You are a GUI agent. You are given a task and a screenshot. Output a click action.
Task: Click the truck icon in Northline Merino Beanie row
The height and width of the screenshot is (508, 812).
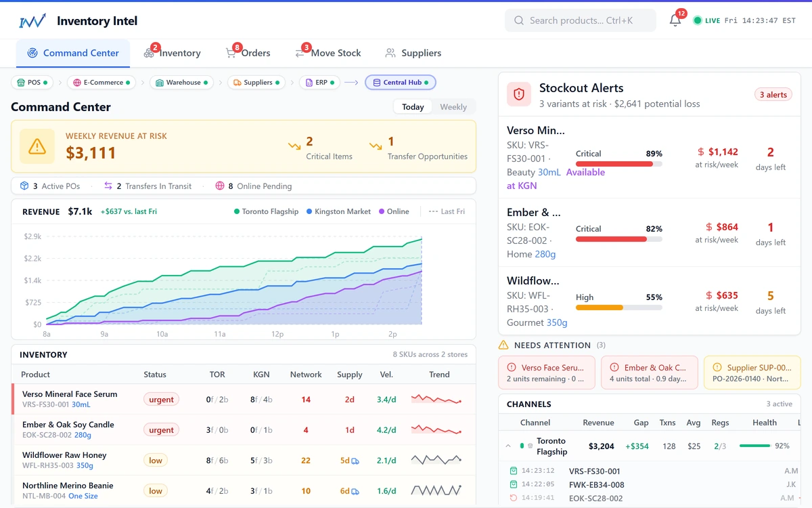click(x=355, y=491)
